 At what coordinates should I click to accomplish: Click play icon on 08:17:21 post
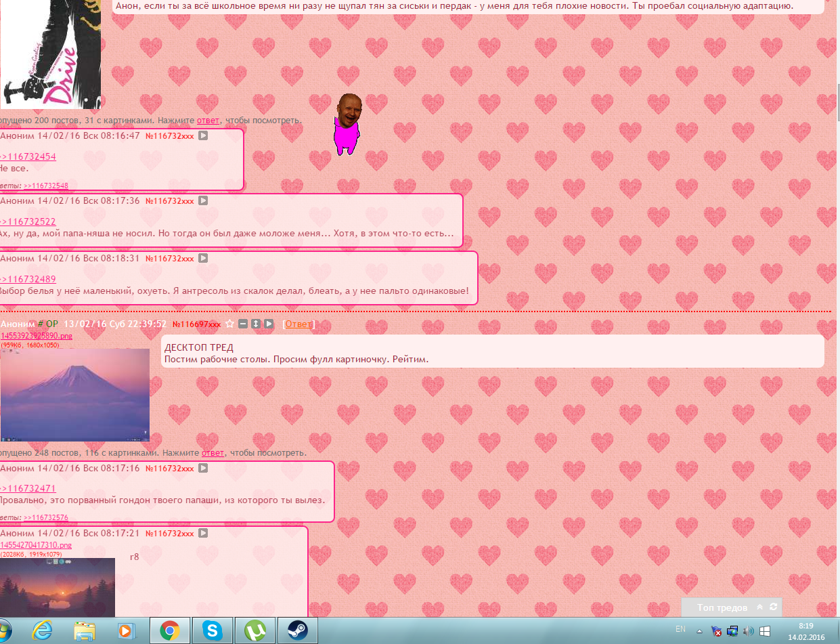202,533
